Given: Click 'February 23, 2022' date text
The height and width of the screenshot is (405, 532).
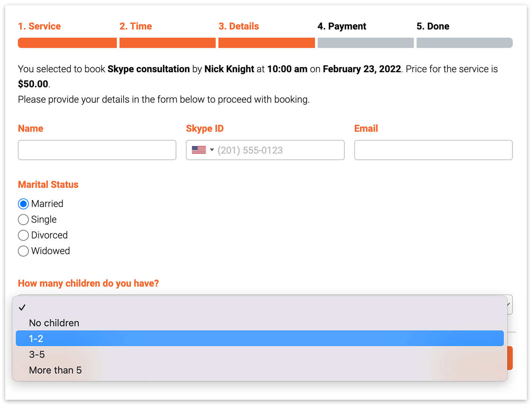Looking at the screenshot, I should point(362,69).
